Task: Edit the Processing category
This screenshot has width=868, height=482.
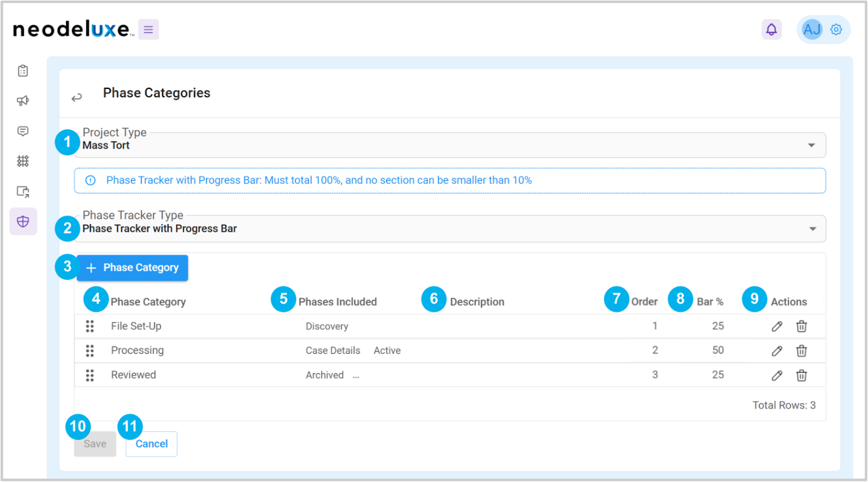Action: pyautogui.click(x=777, y=351)
